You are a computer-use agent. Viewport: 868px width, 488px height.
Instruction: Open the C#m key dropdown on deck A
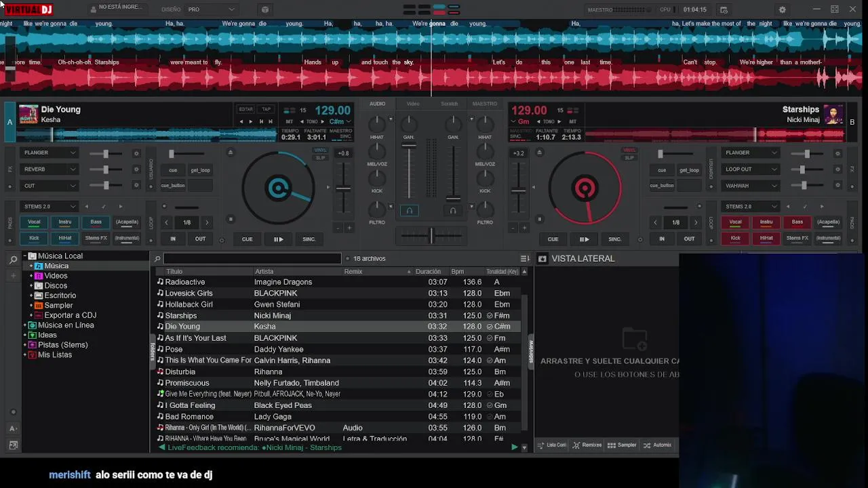340,121
